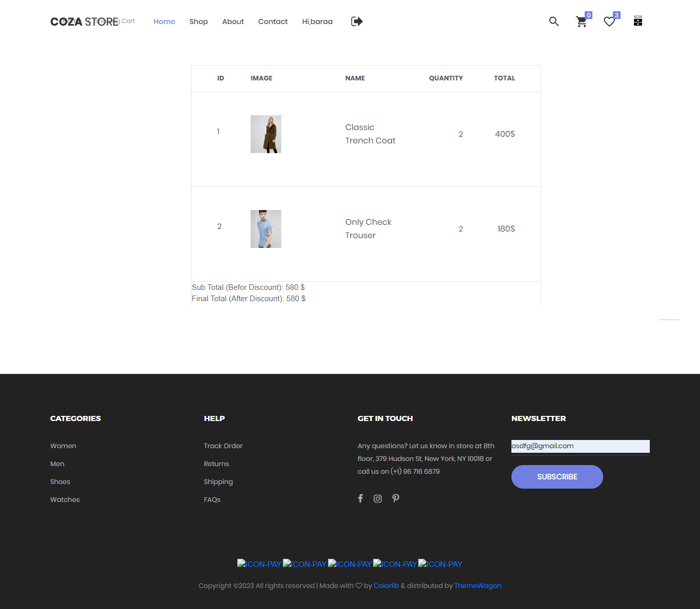Viewport: 700px width, 609px height.
Task: Click the logout arrow icon
Action: pyautogui.click(x=357, y=22)
